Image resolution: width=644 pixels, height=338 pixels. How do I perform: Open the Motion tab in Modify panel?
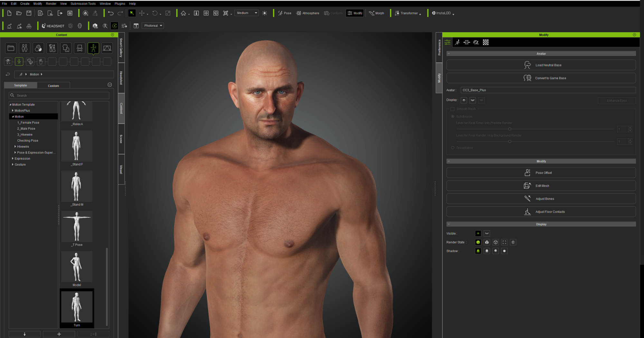tap(457, 42)
